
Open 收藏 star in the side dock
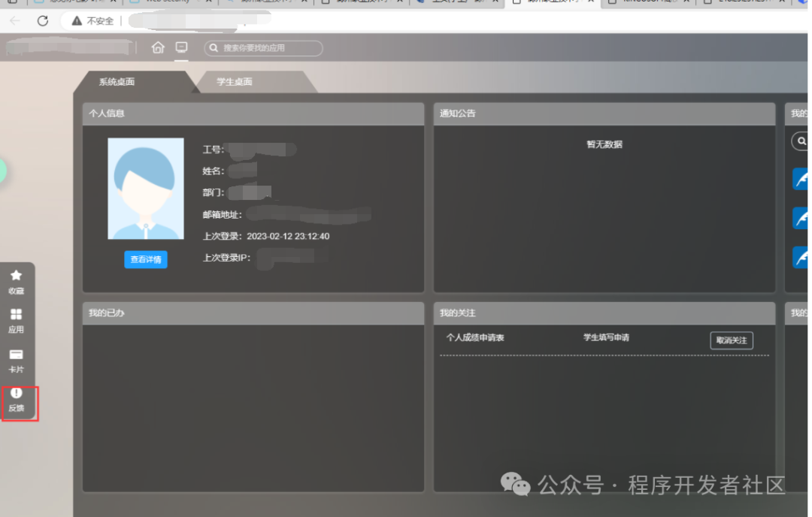tap(16, 282)
